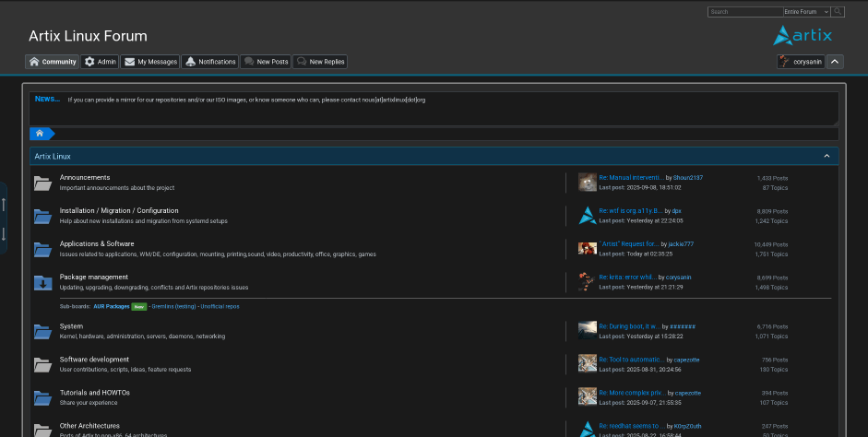Open Installation / Migration / Configuration board

click(x=119, y=211)
